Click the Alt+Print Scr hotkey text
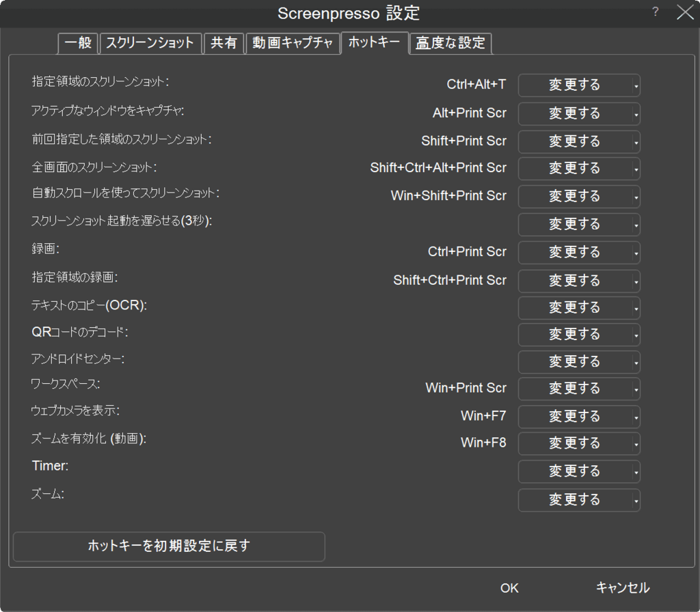The width and height of the screenshot is (700, 612). pos(469,113)
